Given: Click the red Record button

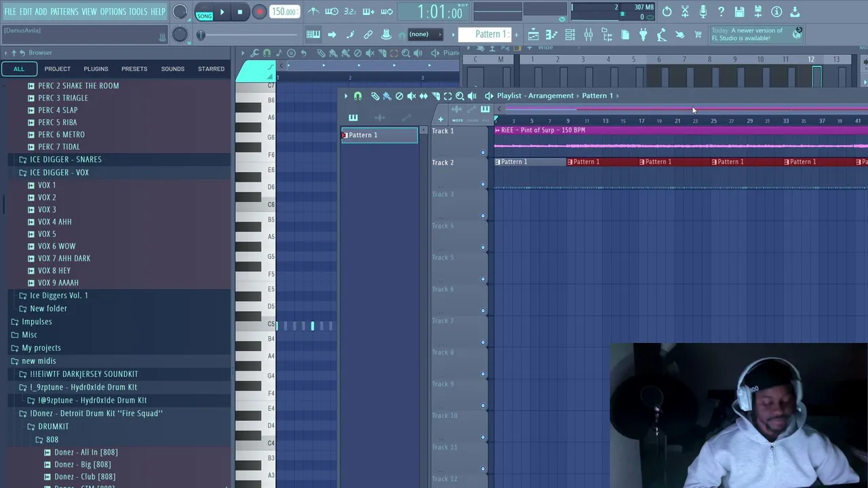Looking at the screenshot, I should click(x=259, y=12).
